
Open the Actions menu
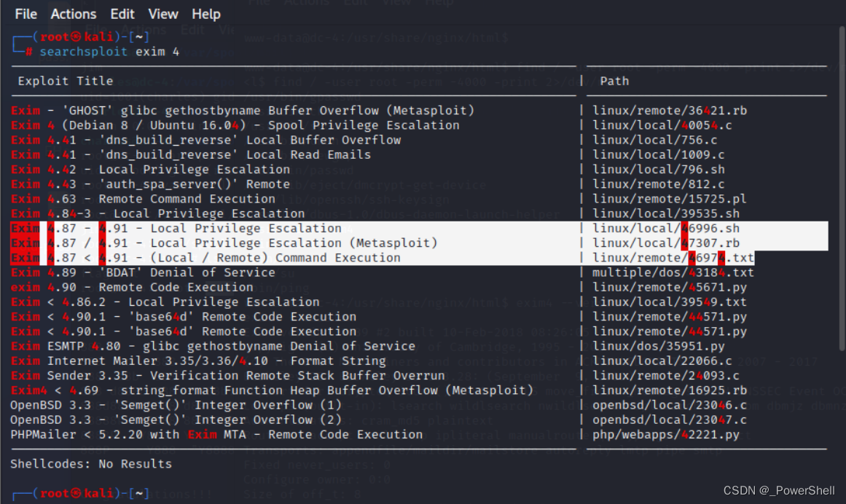click(74, 14)
